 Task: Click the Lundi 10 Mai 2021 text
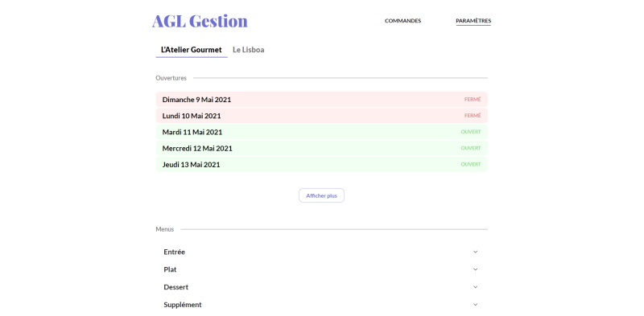[192, 116]
